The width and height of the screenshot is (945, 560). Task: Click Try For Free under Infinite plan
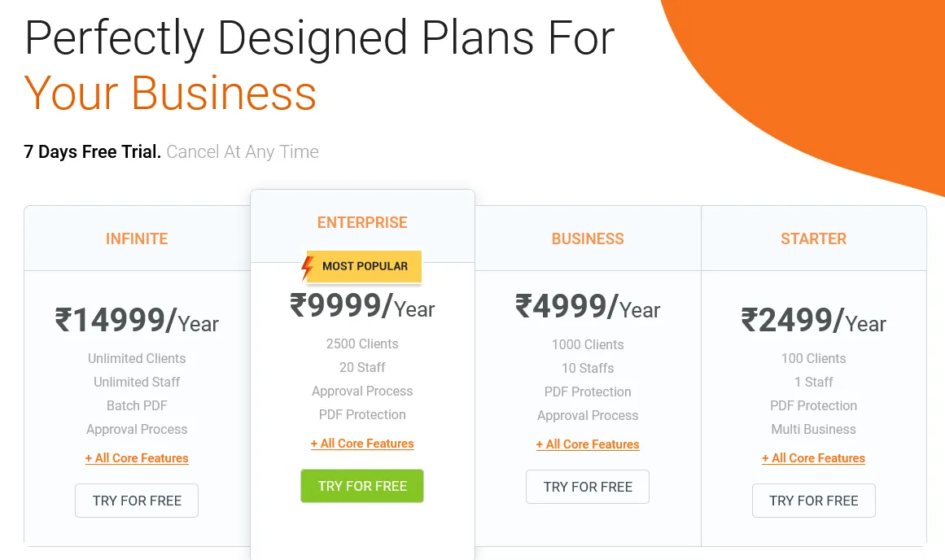click(137, 501)
